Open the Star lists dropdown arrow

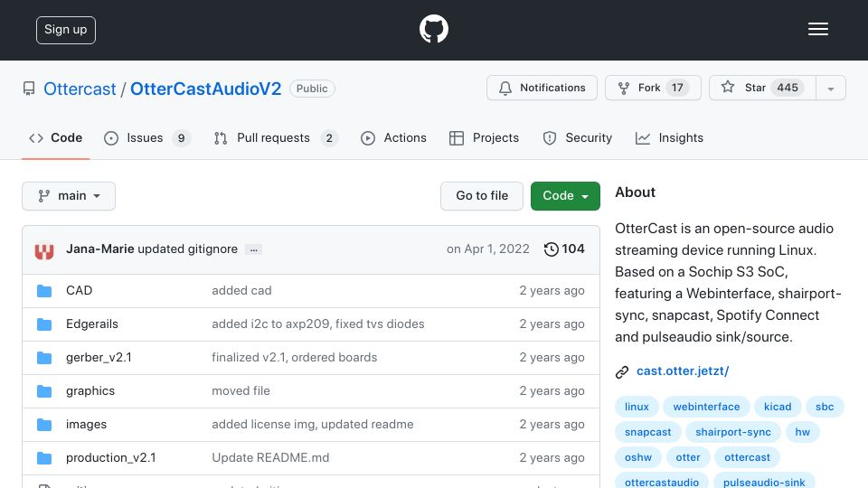pos(830,88)
